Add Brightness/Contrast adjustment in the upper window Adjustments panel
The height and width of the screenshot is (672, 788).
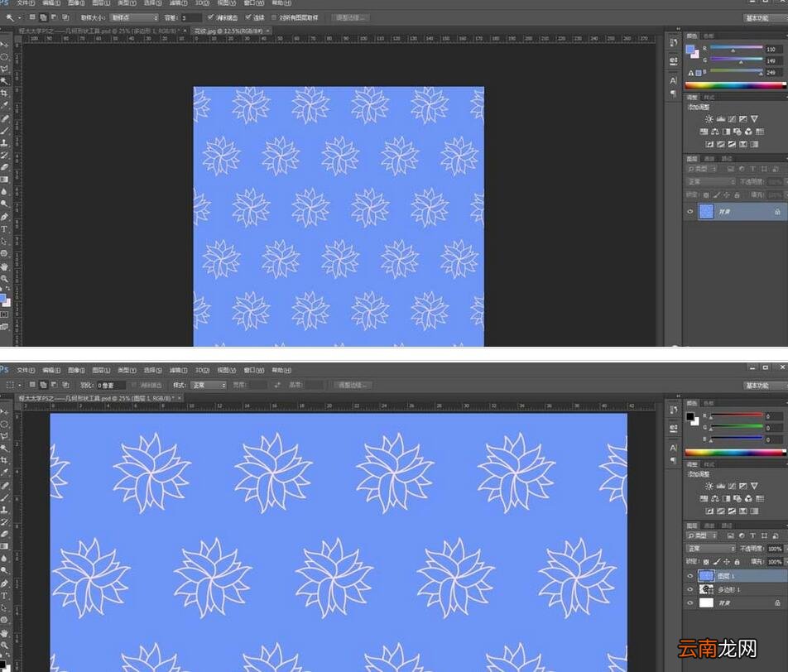pos(709,119)
